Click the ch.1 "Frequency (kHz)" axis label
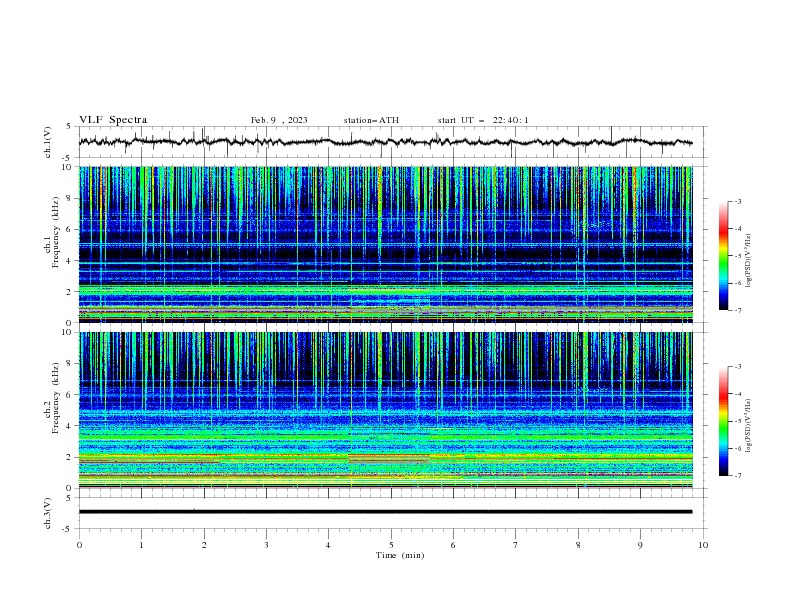The height and width of the screenshot is (612, 792). 56,232
